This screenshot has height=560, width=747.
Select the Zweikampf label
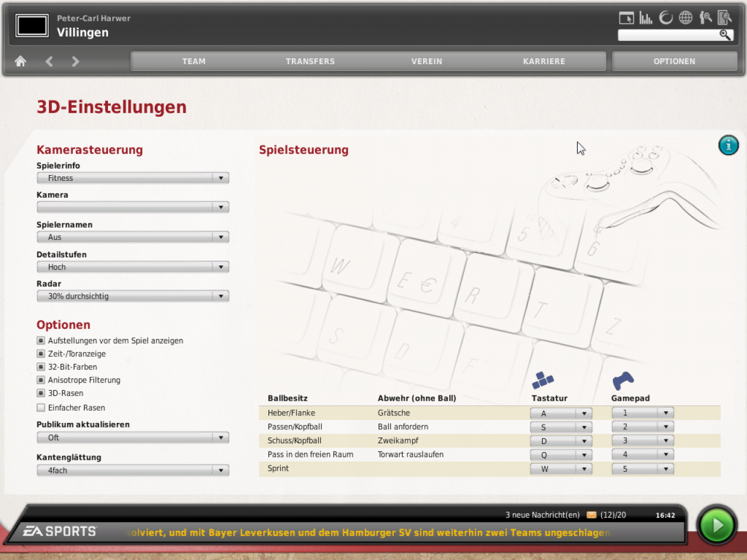(x=398, y=440)
